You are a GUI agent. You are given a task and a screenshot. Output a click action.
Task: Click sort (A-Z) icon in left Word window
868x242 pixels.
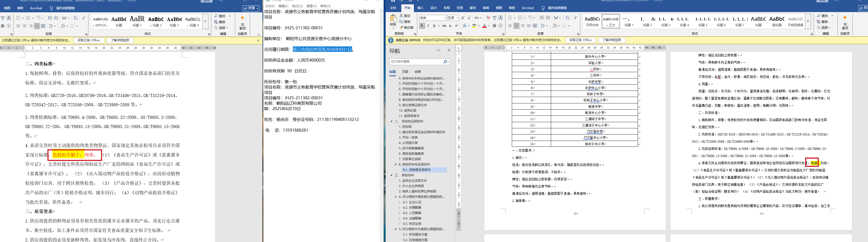point(75,18)
